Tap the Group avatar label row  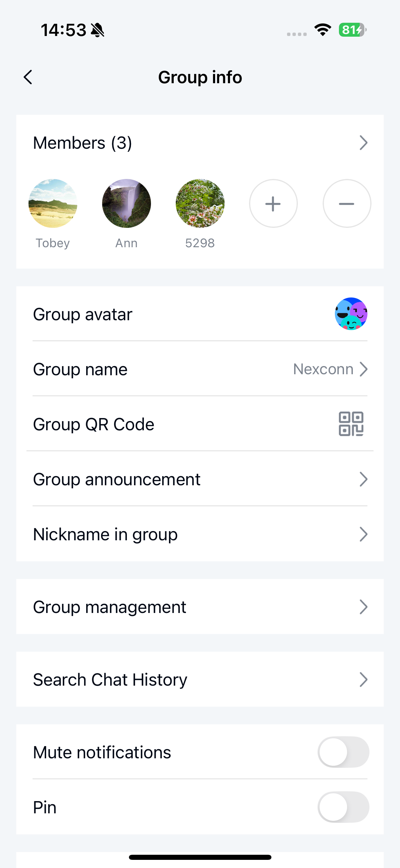click(x=83, y=314)
